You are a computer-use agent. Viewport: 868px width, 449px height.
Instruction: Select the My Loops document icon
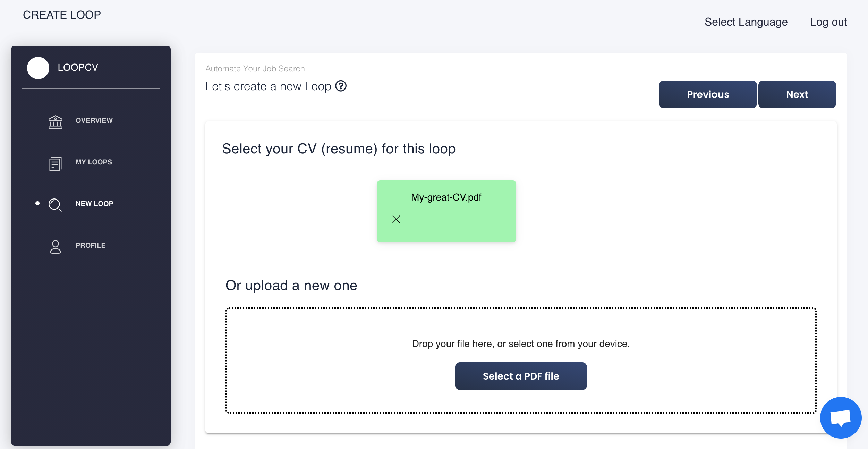(x=55, y=163)
